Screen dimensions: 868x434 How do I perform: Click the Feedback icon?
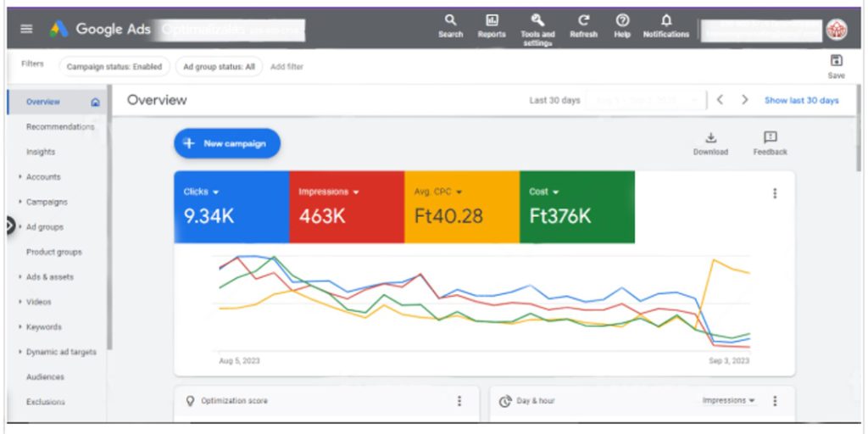[x=770, y=138]
